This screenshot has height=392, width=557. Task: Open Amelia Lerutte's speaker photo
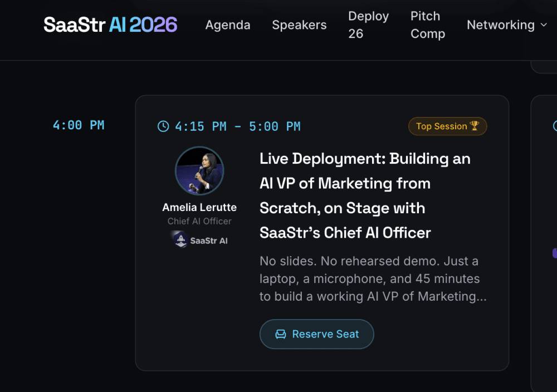pos(199,171)
